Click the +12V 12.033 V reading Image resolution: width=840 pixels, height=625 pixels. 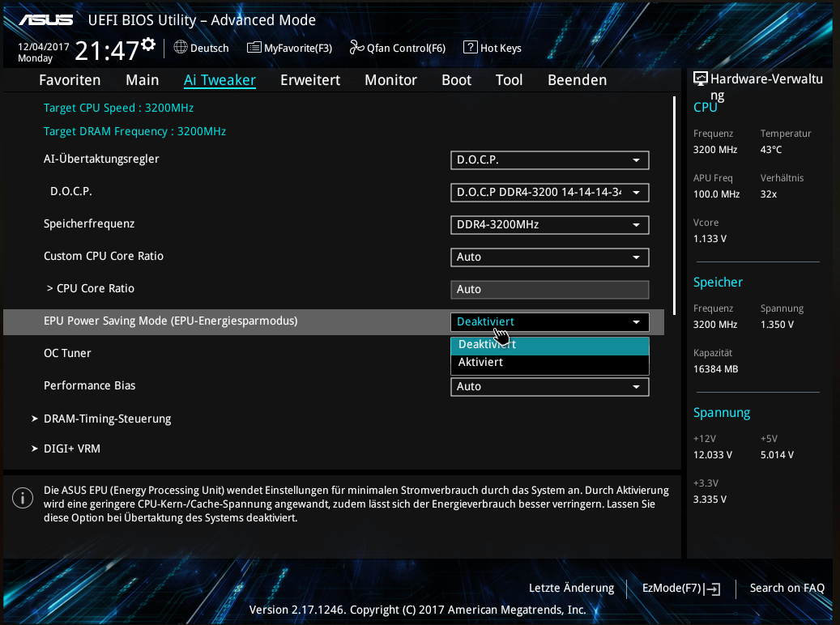point(713,455)
